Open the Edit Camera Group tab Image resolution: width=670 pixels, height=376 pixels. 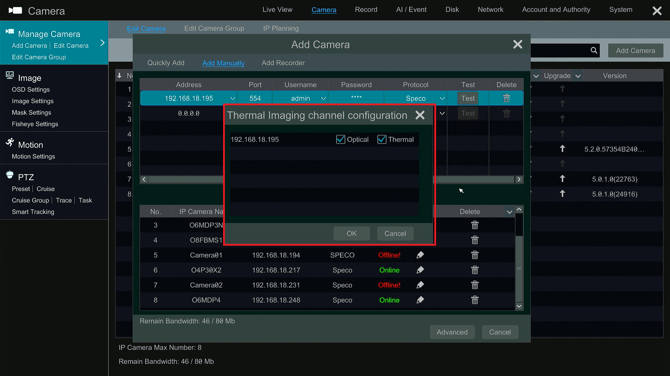[214, 28]
